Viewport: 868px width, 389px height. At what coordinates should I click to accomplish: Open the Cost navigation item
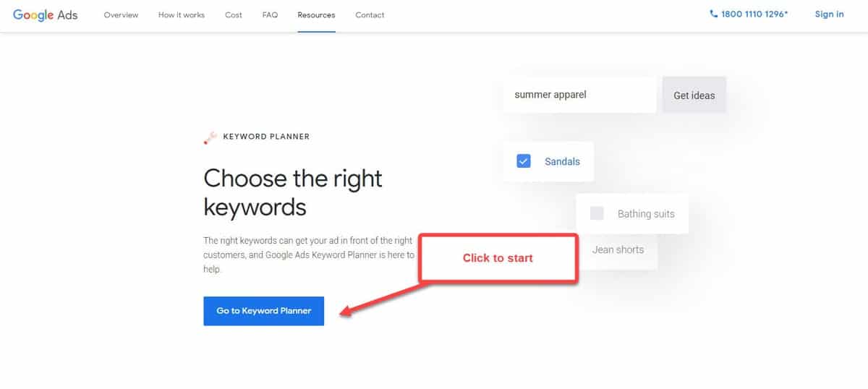[234, 14]
